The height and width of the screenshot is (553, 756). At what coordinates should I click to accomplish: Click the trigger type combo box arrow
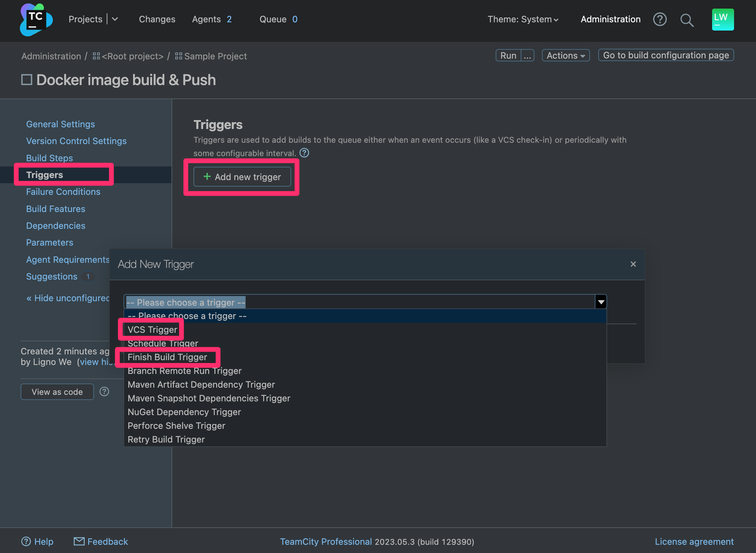click(x=601, y=302)
